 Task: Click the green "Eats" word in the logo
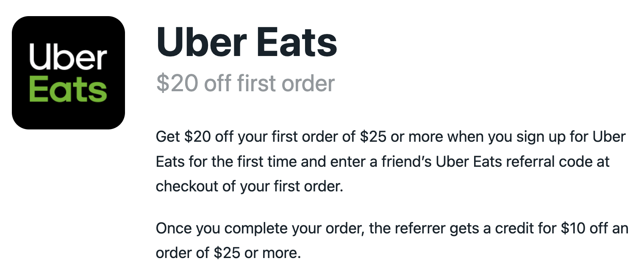tap(68, 89)
